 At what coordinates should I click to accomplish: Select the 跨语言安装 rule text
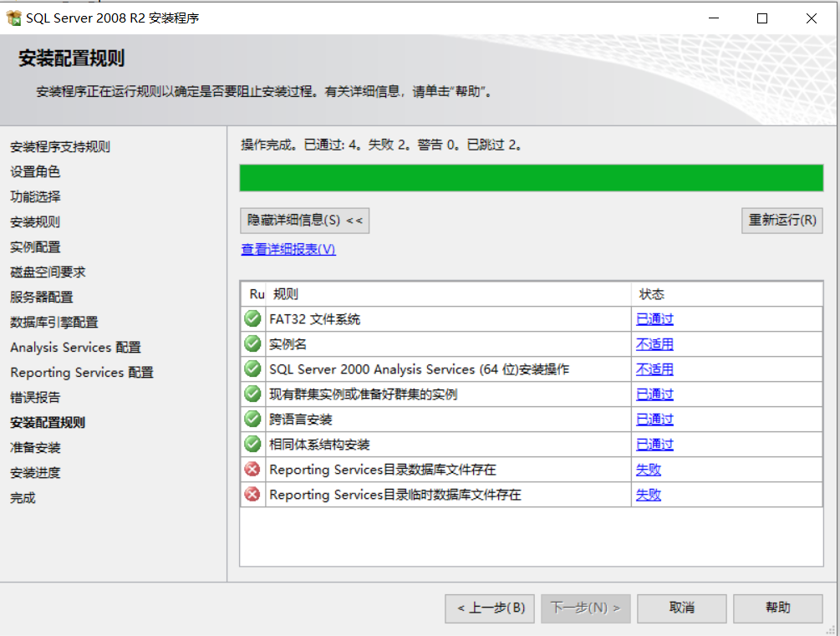point(301,420)
